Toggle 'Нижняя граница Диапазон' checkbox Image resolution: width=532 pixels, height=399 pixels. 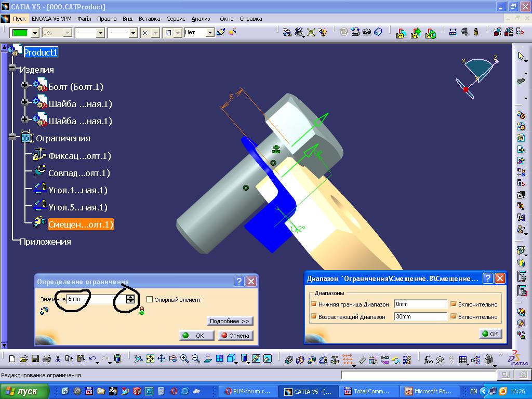(x=314, y=304)
